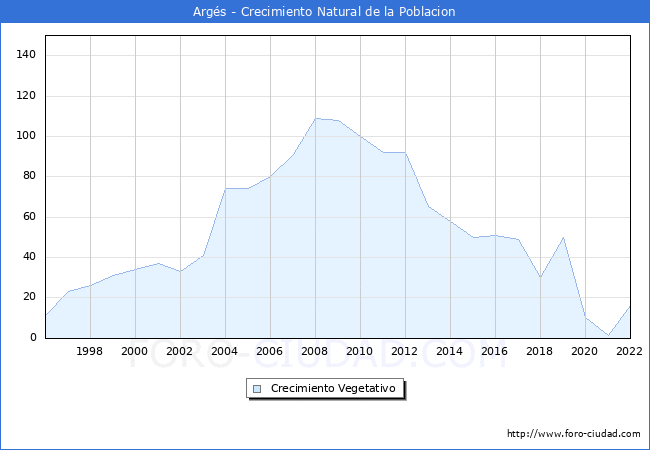
Task: Click the 2021 lowest data point near zero
Action: 608,335
